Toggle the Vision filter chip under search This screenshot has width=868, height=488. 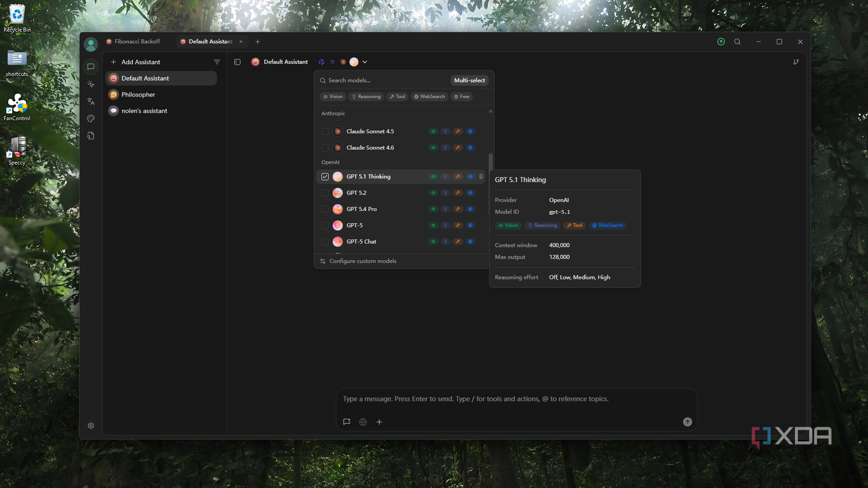point(333,97)
